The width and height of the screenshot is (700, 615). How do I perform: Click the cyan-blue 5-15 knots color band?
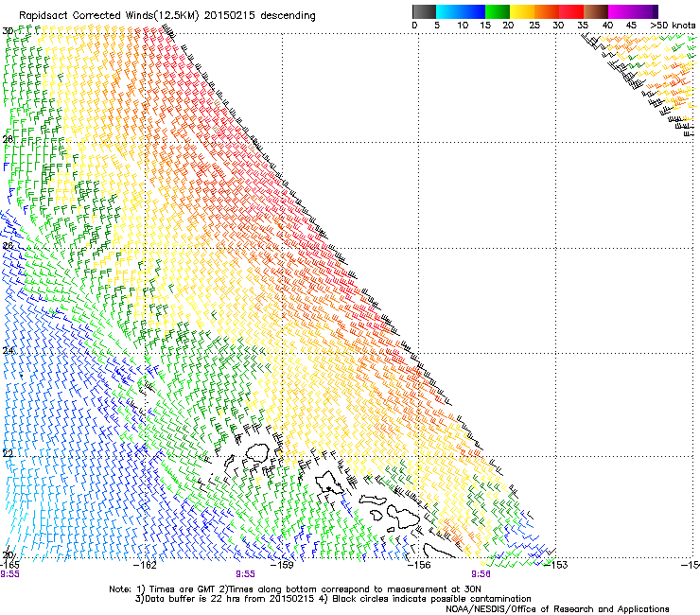pyautogui.click(x=461, y=11)
